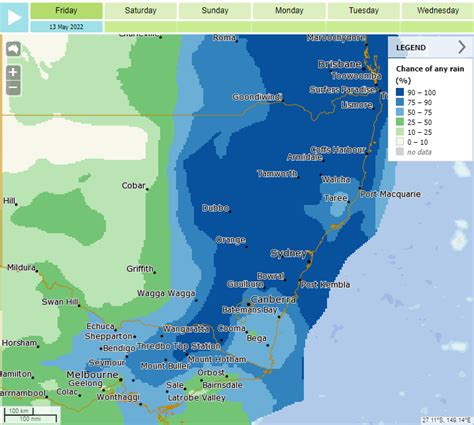This screenshot has width=474, height=425.
Task: Click the Griffith map label
Action: [x=140, y=269]
